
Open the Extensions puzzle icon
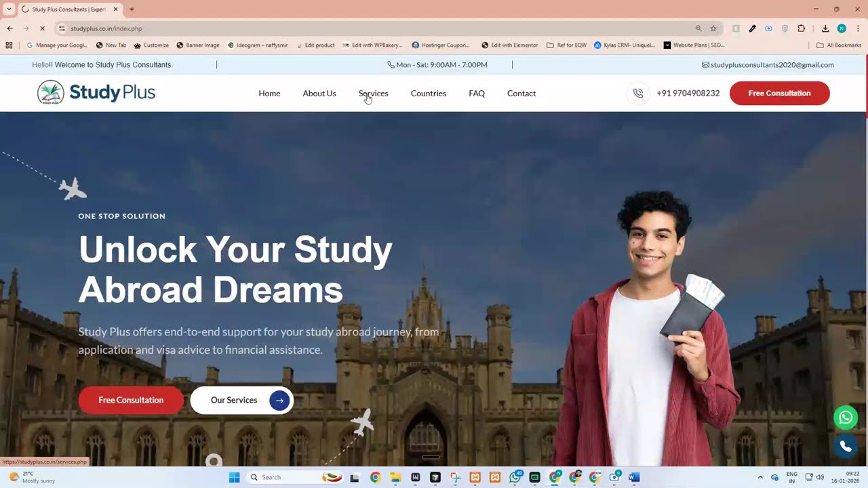802,28
